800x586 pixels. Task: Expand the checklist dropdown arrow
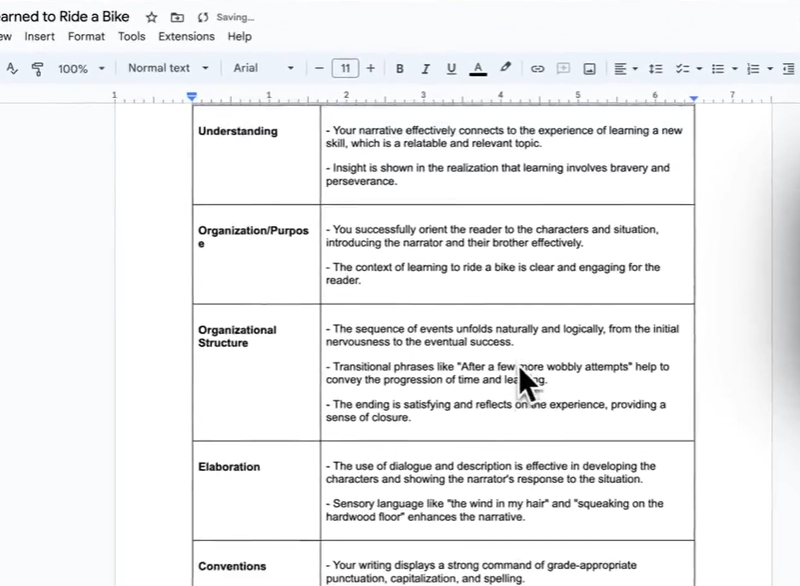point(699,69)
